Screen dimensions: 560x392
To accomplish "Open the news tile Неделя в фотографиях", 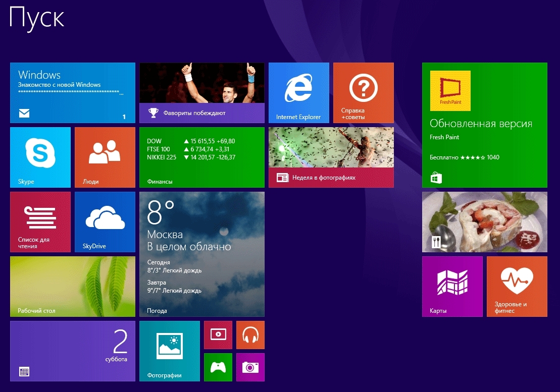I will [x=331, y=157].
